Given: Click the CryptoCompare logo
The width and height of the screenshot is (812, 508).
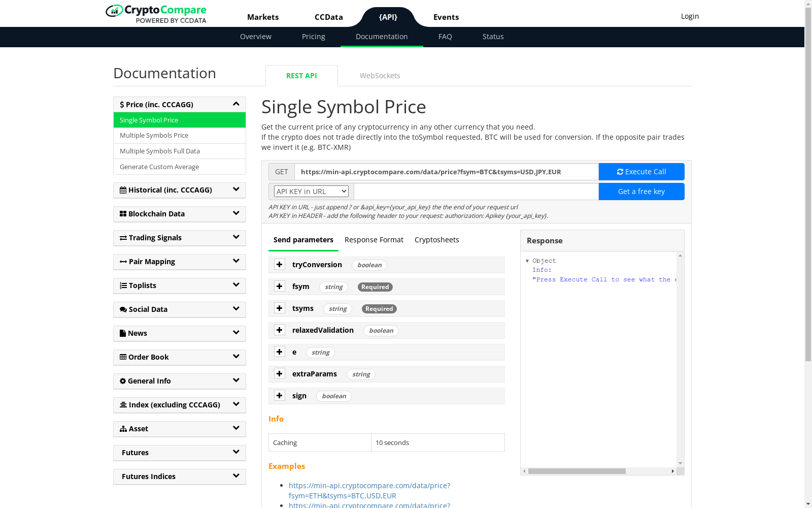Looking at the screenshot, I should (156, 14).
